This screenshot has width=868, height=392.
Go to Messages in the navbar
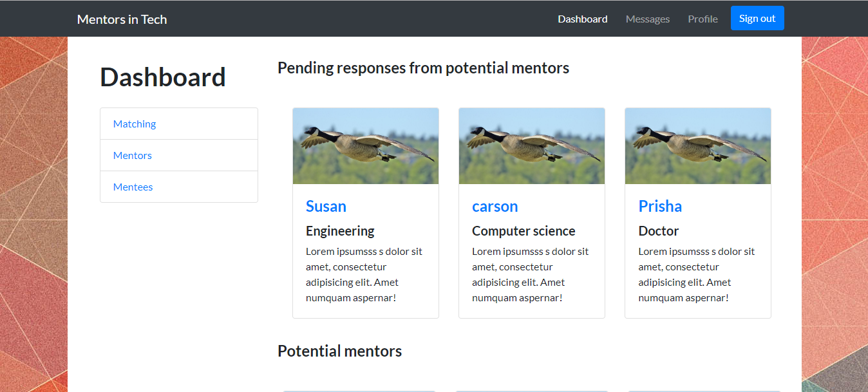pos(647,19)
